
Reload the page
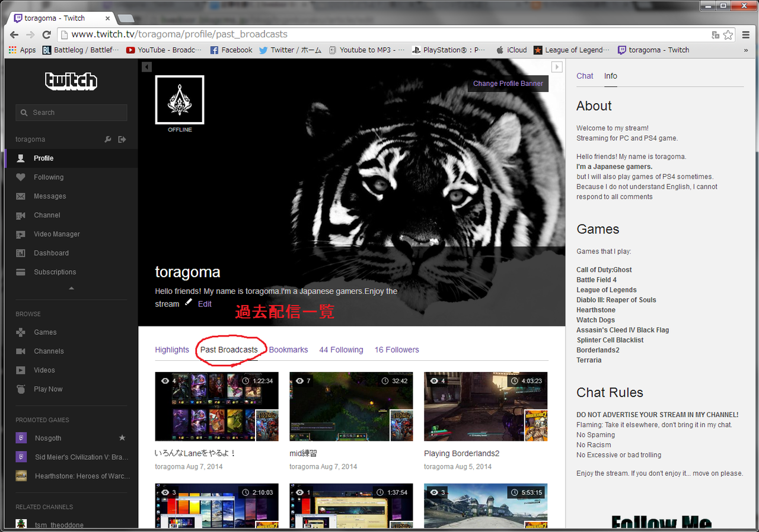[46, 35]
